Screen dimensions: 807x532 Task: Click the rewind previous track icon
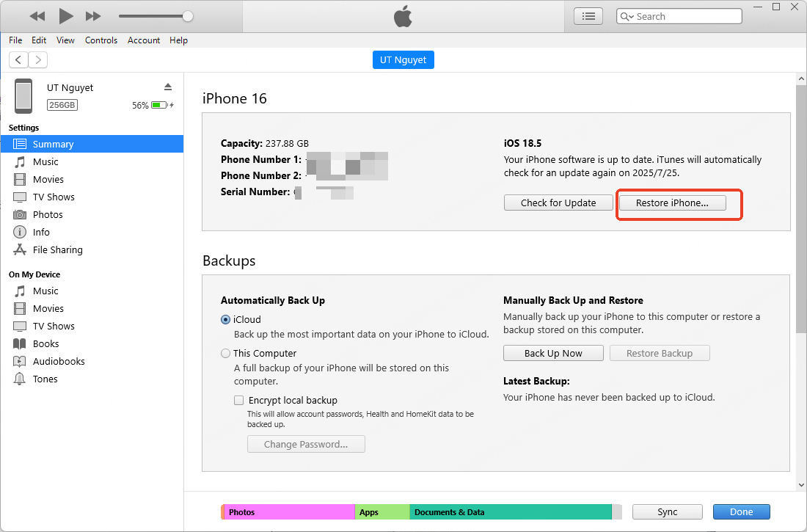(x=37, y=16)
